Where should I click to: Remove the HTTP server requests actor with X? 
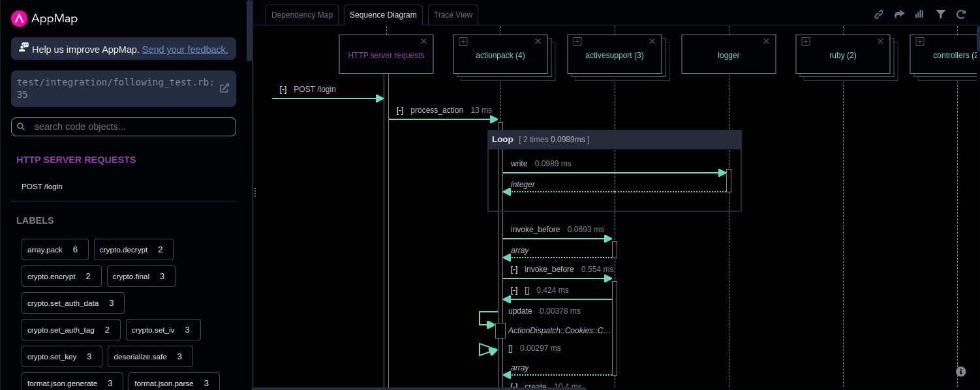pos(424,41)
